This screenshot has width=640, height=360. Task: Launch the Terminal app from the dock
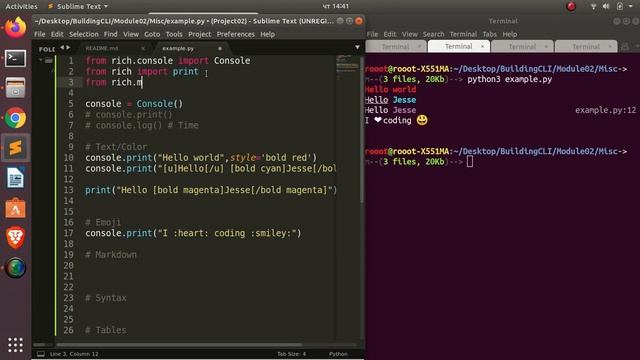point(16,59)
